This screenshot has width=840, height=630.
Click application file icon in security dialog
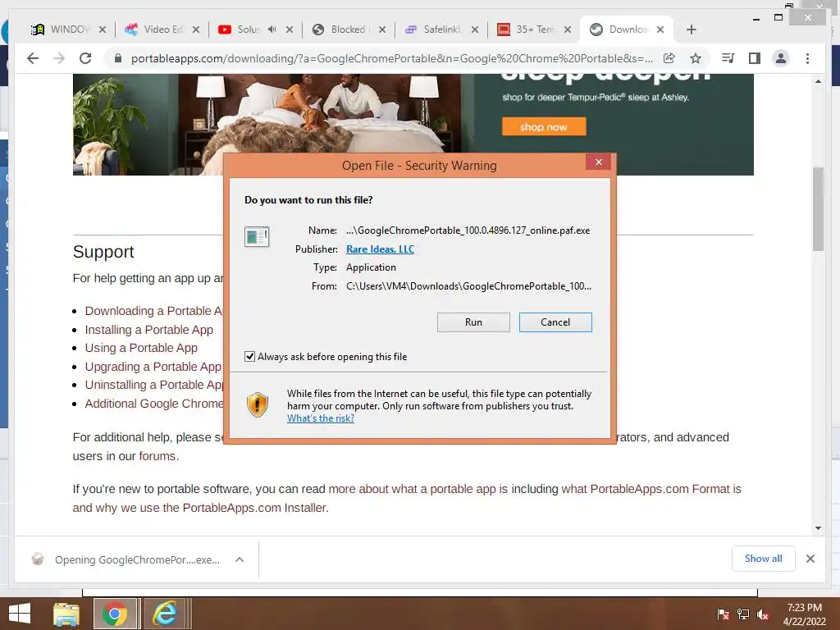(257, 236)
